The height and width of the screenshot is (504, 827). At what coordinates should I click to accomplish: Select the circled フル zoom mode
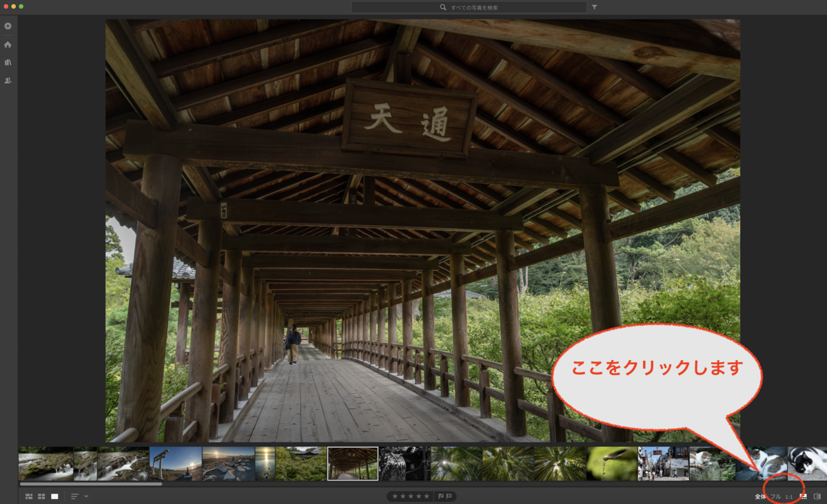[x=776, y=496]
